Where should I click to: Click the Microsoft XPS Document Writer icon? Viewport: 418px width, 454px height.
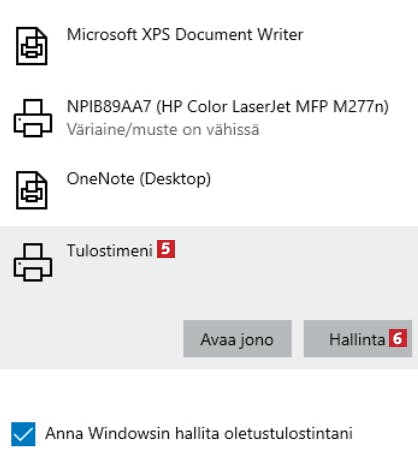32,46
